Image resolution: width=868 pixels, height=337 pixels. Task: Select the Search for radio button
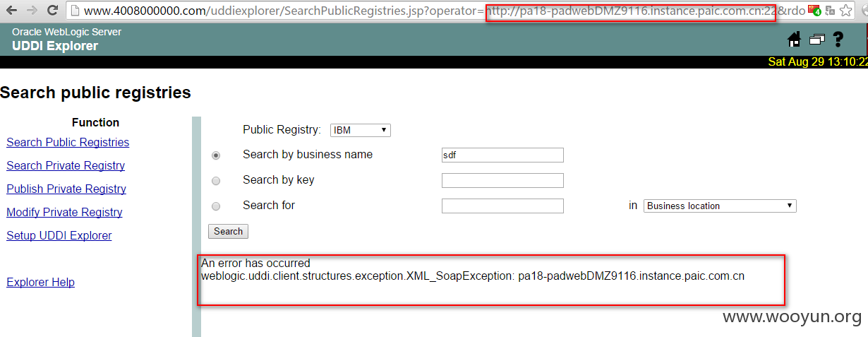pyautogui.click(x=216, y=206)
